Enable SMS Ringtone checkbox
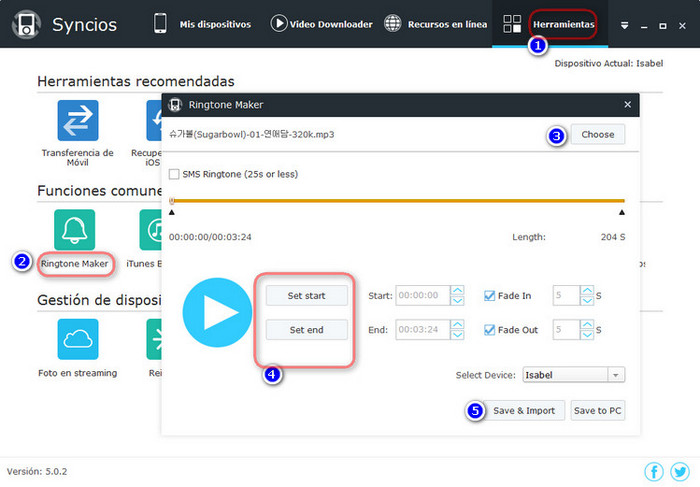The height and width of the screenshot is (487, 700). click(174, 174)
